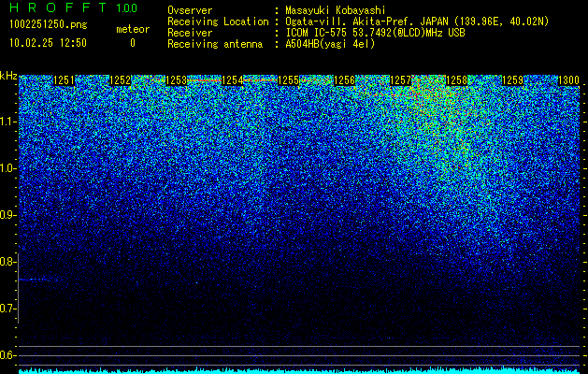The image size is (588, 374).
Task: Click the 0.6 frequency axis label
Action: coord(7,355)
